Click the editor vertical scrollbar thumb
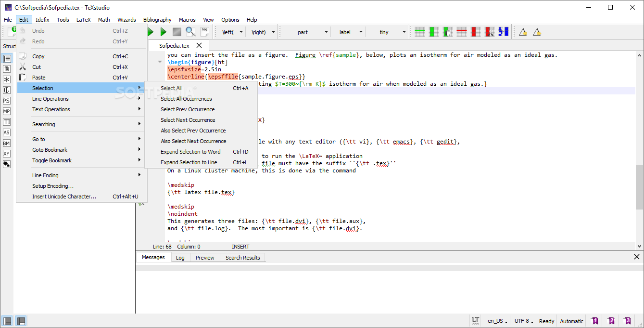The width and height of the screenshot is (644, 328). (639, 187)
